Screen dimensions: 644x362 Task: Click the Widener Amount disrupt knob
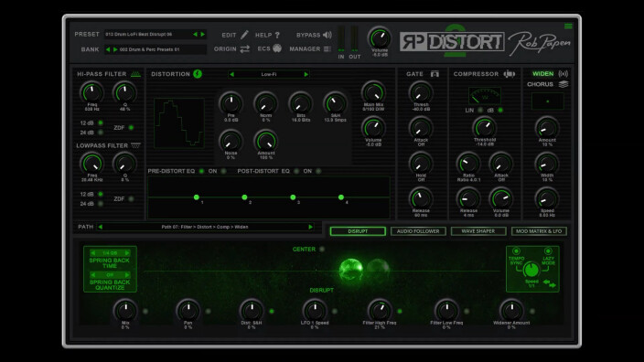point(511,310)
